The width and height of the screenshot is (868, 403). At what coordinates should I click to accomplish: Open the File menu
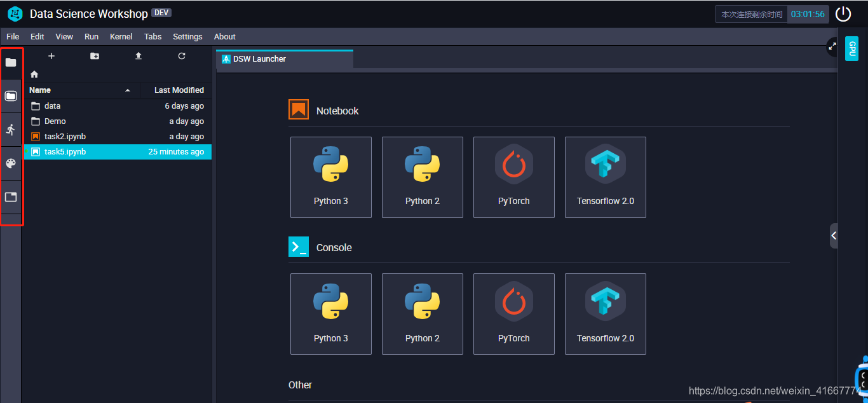click(x=13, y=37)
